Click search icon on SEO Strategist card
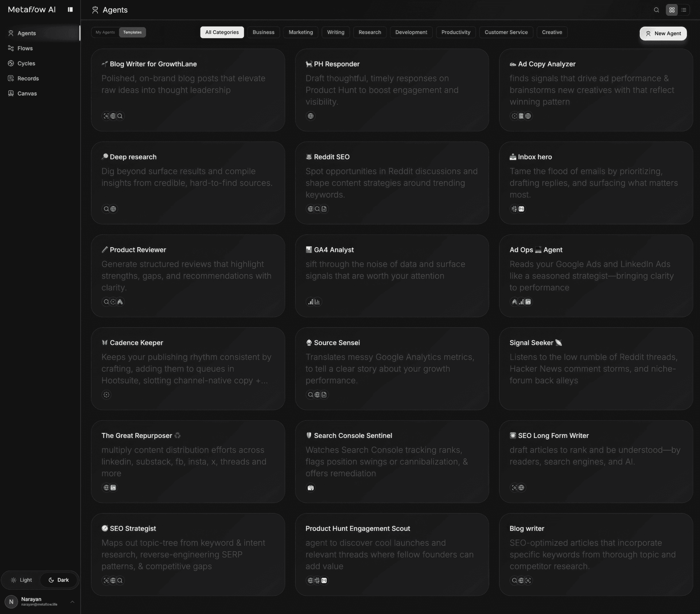700x614 pixels. (x=120, y=580)
